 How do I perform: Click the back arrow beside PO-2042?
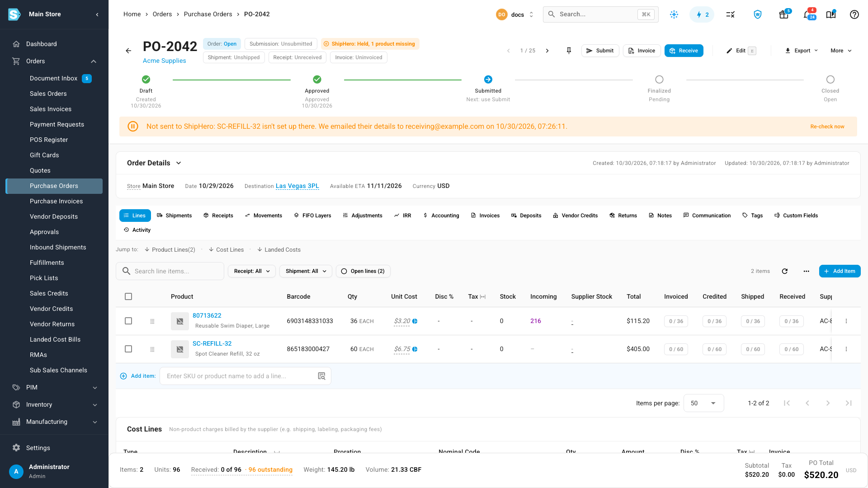[x=128, y=51]
